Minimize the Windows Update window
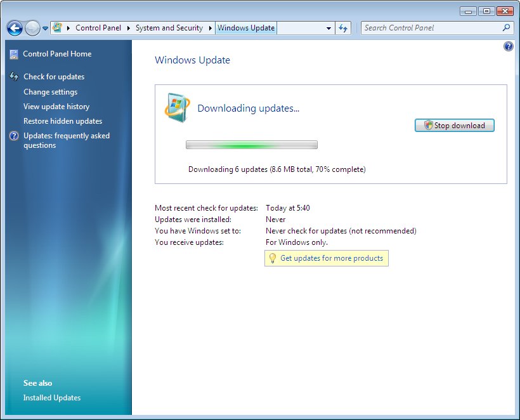The height and width of the screenshot is (420, 520). click(x=468, y=11)
